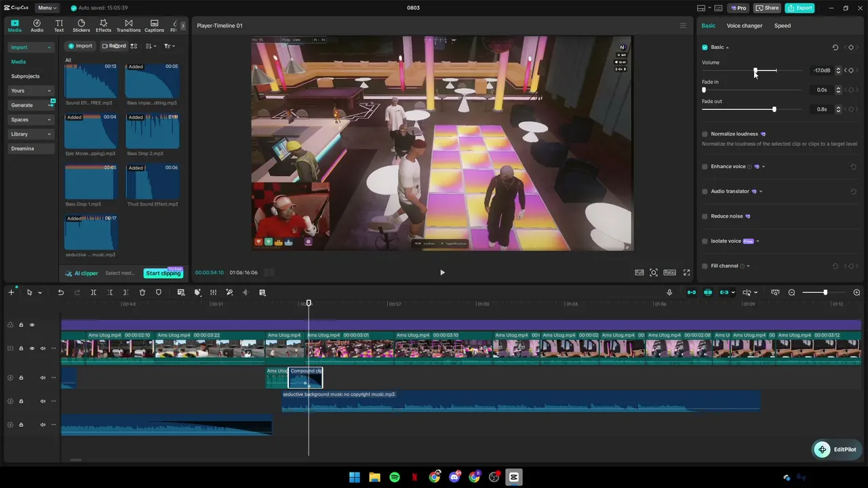Open the Captions tab
Screen dimensions: 868x488
coord(154,26)
